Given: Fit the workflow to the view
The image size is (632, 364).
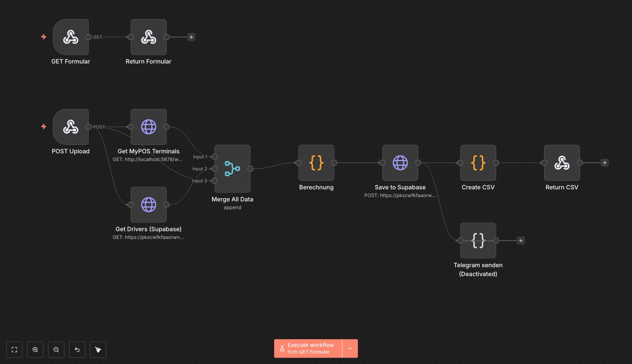Looking at the screenshot, I should point(14,349).
